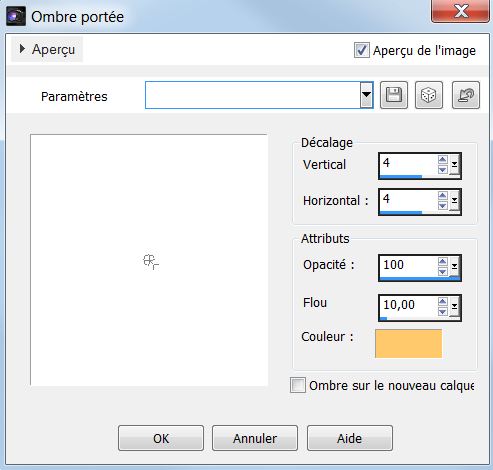The width and height of the screenshot is (493, 470).
Task: Click the save preset floppy disk icon
Action: (x=394, y=95)
